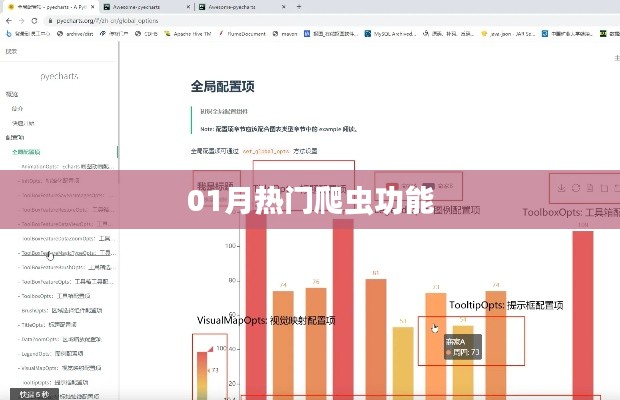Open ToolBoxFeatureOpts sidebar entry
The image size is (620, 400).
point(66,282)
